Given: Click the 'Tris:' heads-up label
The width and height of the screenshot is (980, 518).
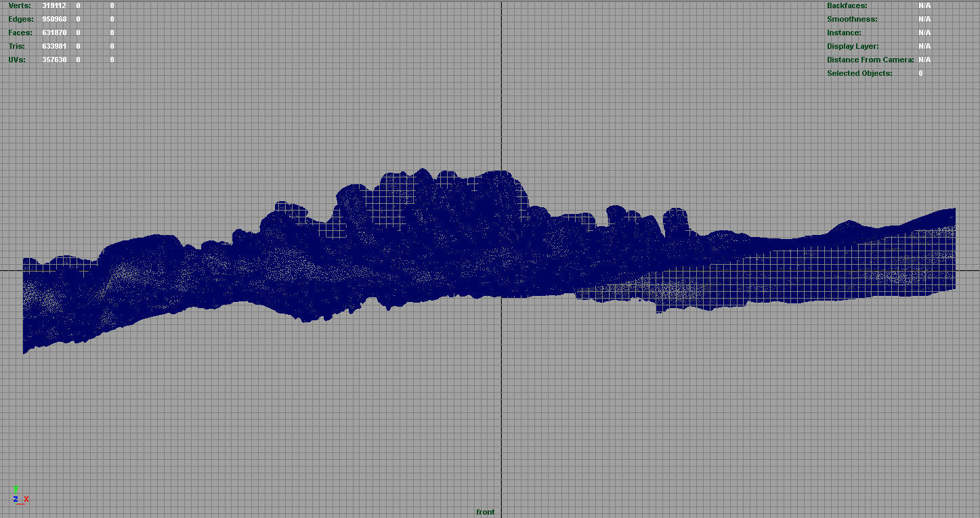Looking at the screenshot, I should coord(16,46).
